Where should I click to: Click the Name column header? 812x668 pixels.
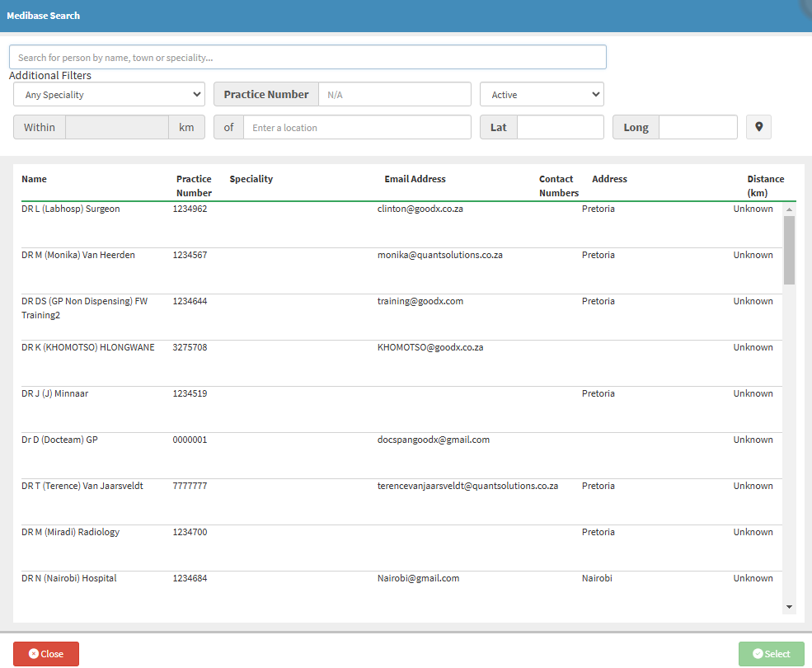click(x=34, y=179)
